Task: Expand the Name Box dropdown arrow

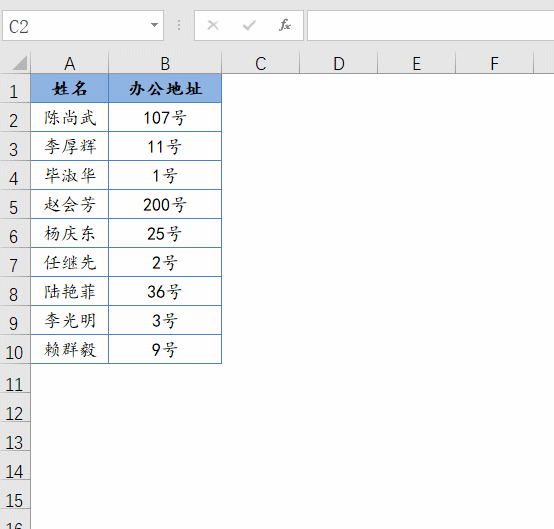Action: point(154,25)
